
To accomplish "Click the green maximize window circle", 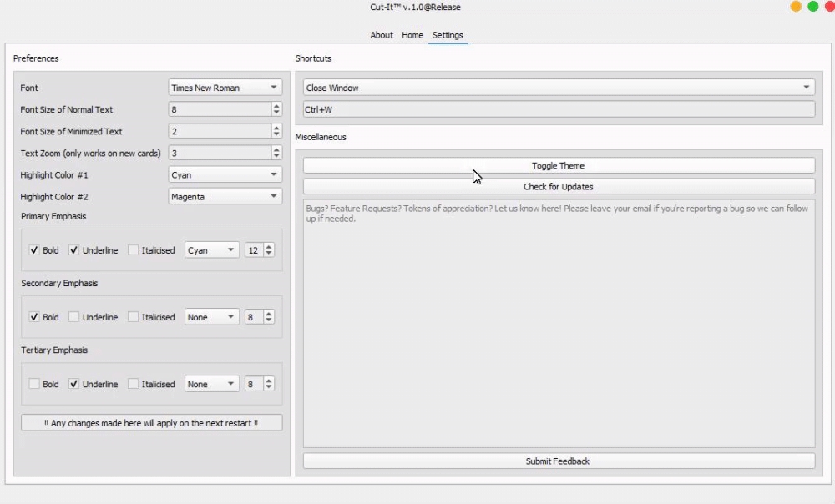I will (x=812, y=7).
